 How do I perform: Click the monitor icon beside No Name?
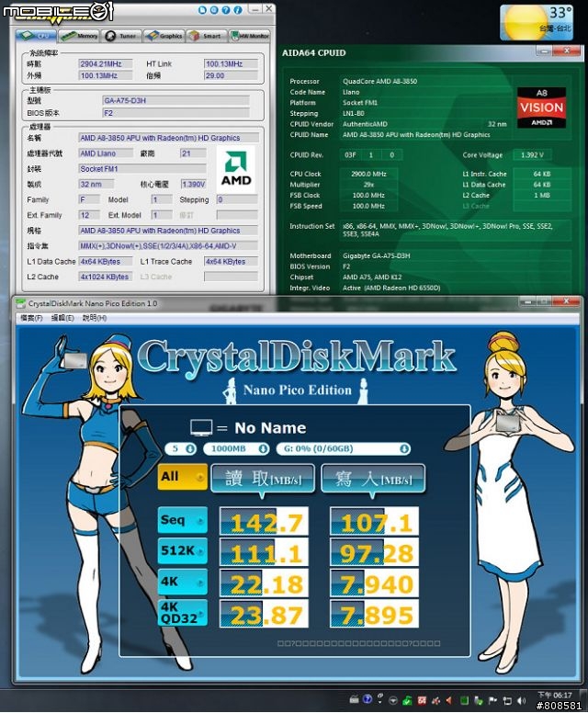point(201,428)
